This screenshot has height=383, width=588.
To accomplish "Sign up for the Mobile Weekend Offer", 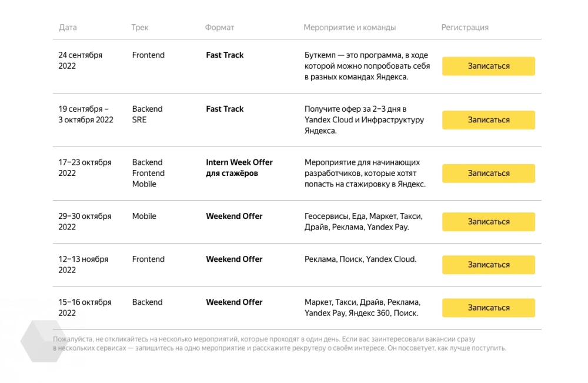I will click(x=488, y=222).
